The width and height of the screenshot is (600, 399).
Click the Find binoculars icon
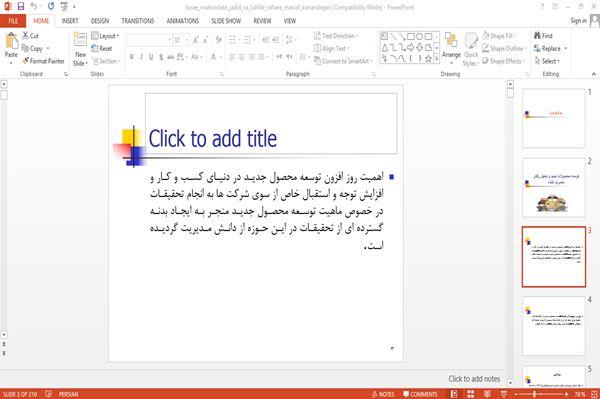click(538, 36)
